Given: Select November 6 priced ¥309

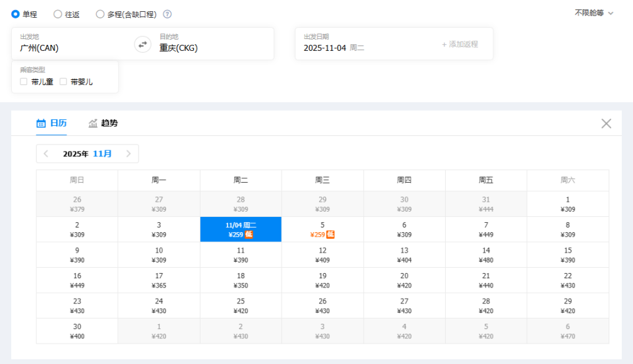Looking at the screenshot, I should [x=404, y=229].
